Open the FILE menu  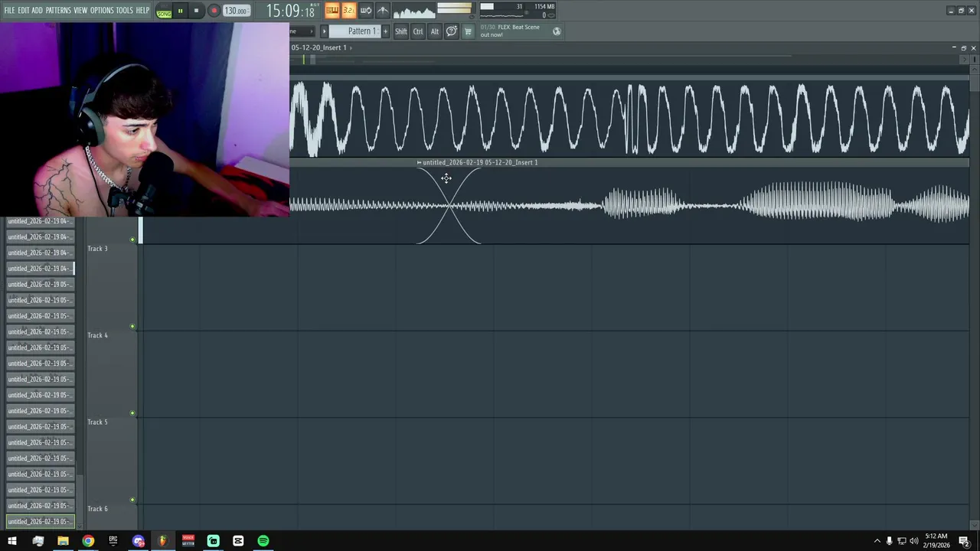tap(10, 11)
